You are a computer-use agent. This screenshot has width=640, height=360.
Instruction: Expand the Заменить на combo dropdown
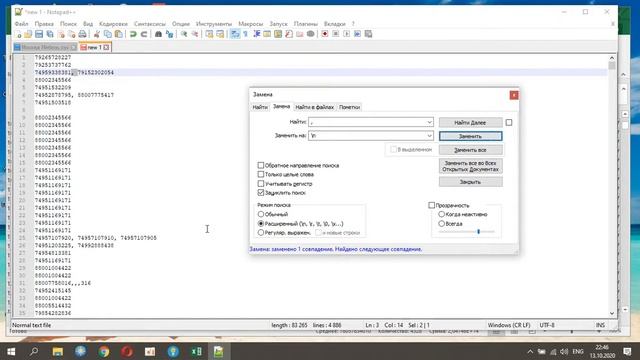pos(429,136)
